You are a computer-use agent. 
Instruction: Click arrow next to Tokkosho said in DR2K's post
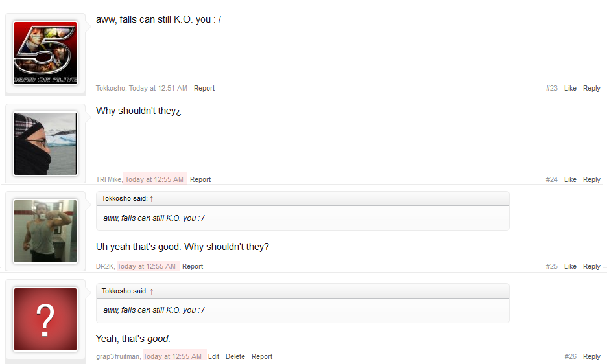(x=152, y=199)
